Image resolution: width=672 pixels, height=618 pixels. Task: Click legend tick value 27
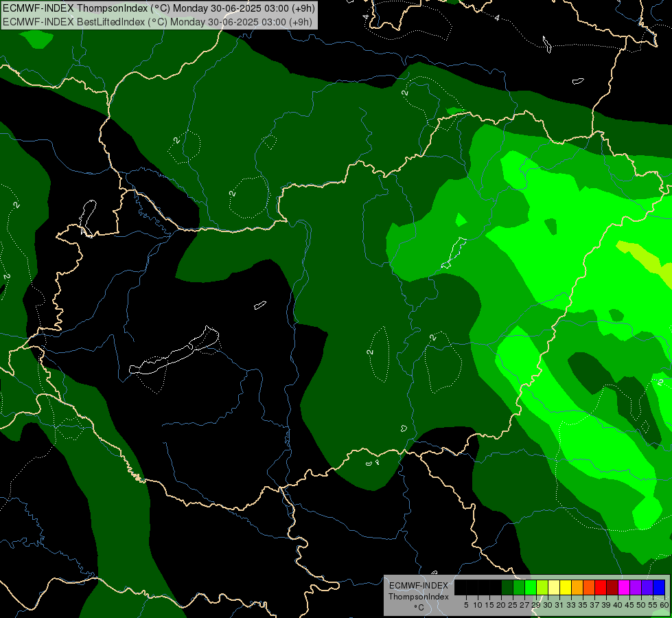(524, 605)
